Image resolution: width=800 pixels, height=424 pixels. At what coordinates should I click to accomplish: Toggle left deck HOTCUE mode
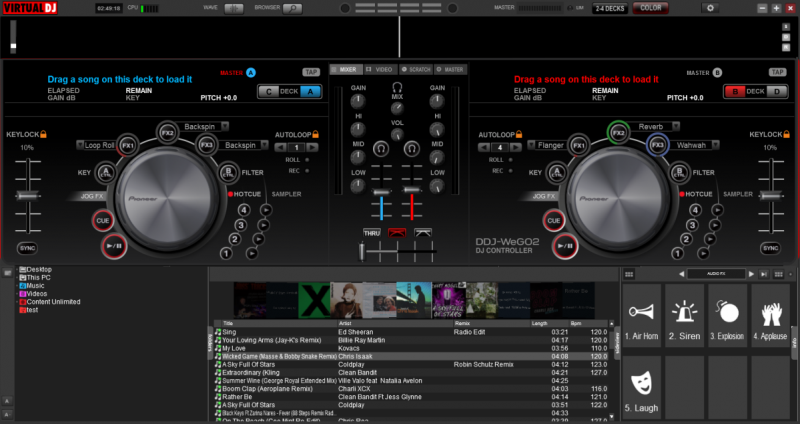[244, 194]
